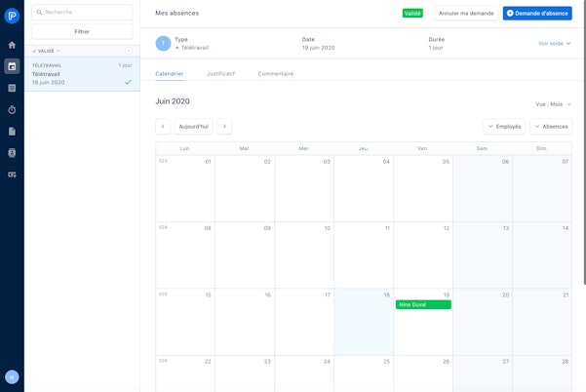Open the expenses card sidebar icon
Viewport: 586px width, 392px height.
(12, 175)
